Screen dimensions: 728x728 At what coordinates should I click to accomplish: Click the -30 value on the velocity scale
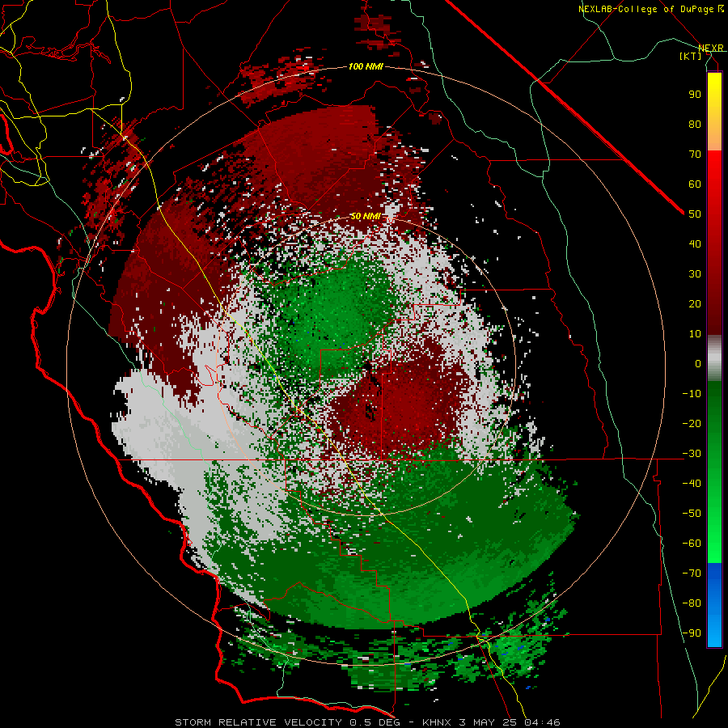[692, 454]
